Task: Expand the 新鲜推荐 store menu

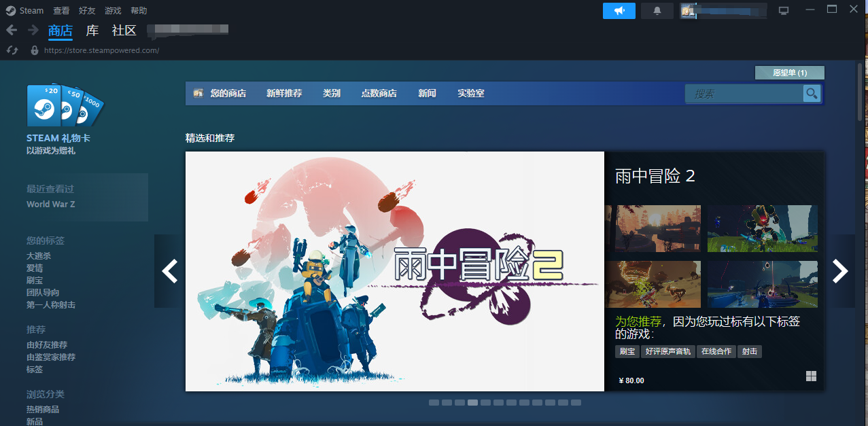Action: (x=284, y=93)
